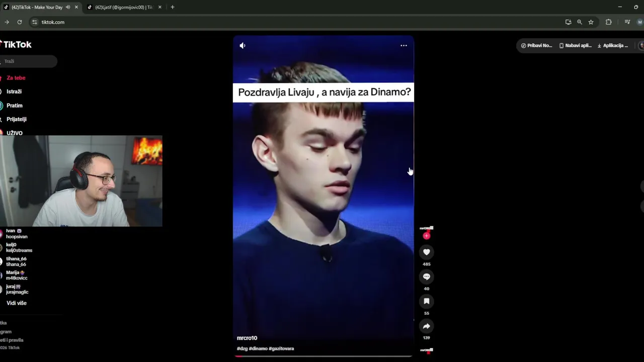Save the video with the bookmark icon
Viewport: 644px width, 362px height.
(427, 301)
